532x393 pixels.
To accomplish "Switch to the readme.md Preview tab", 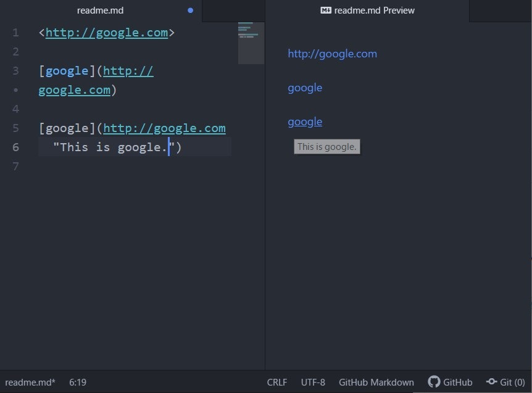I will (367, 10).
